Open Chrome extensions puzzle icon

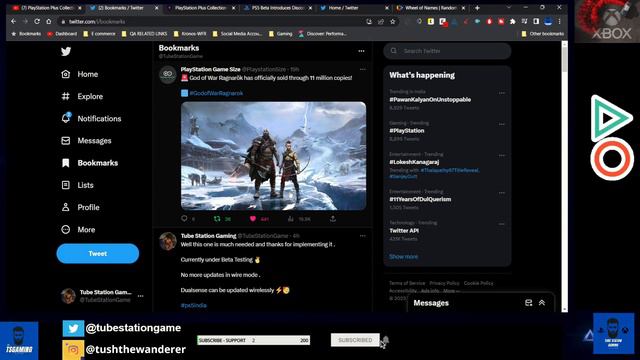[513, 21]
